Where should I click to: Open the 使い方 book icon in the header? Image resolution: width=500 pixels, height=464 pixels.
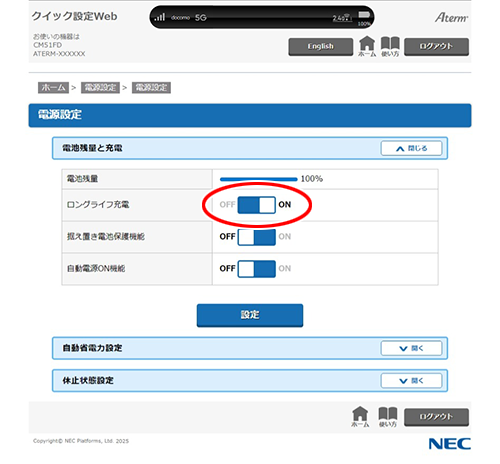(x=390, y=46)
